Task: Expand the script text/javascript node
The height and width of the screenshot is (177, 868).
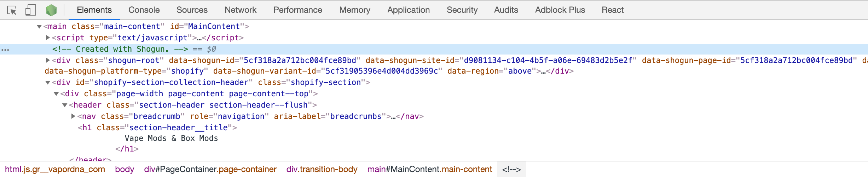Action: (x=48, y=38)
